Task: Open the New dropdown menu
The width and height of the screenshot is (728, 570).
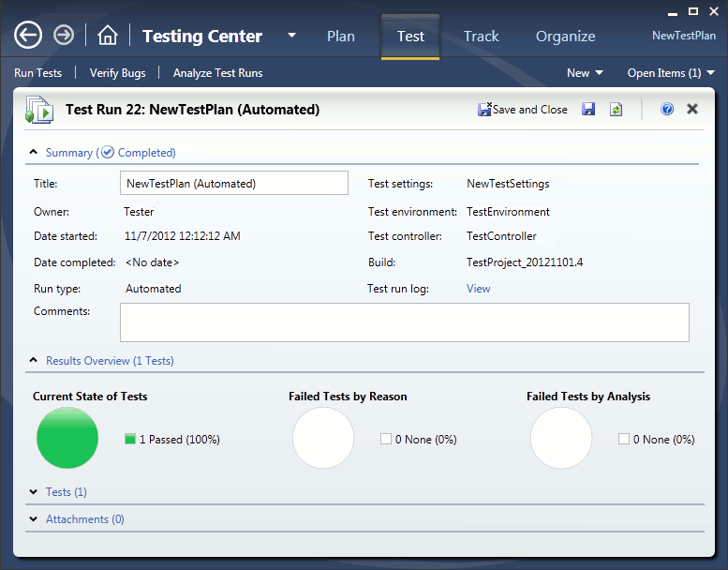Action: tap(585, 73)
